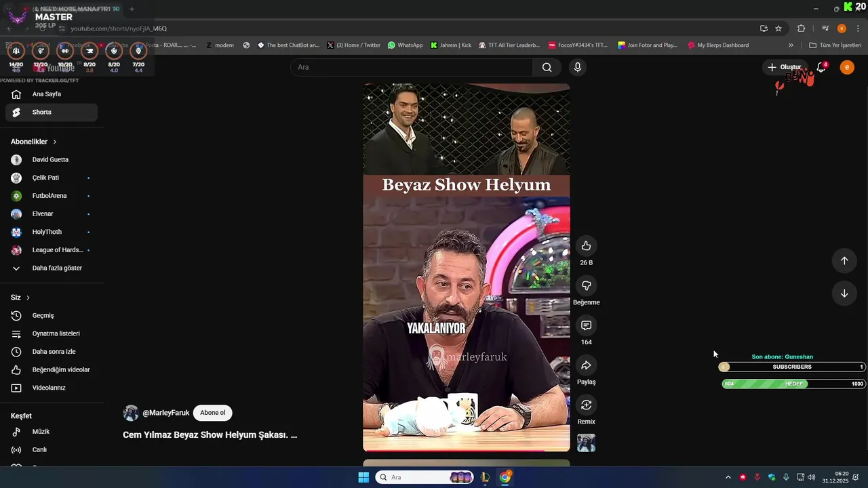868x488 pixels.
Task: Open Geçmiş history page
Action: pos(52,316)
